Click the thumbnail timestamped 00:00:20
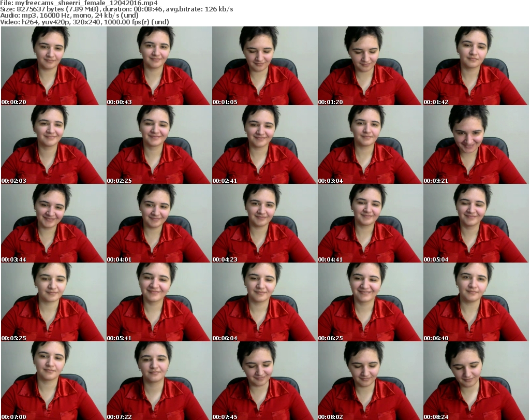Viewport: 530px width, 420px height. click(x=53, y=66)
